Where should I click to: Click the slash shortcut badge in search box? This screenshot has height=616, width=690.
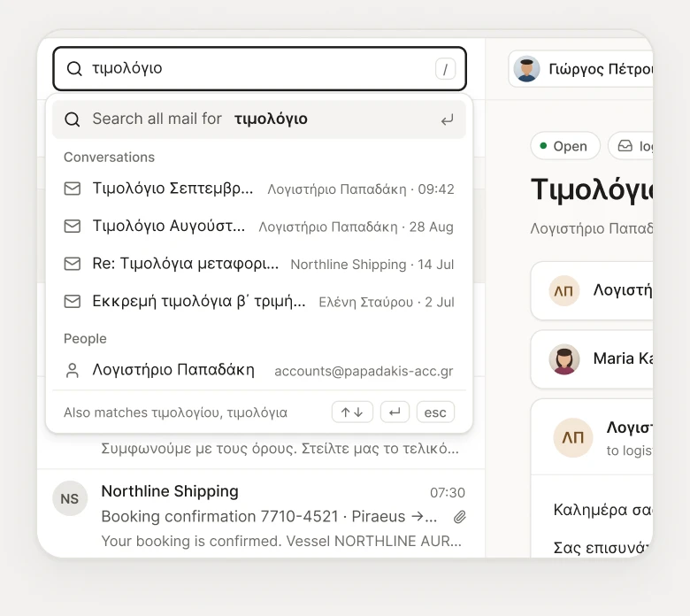pos(445,69)
